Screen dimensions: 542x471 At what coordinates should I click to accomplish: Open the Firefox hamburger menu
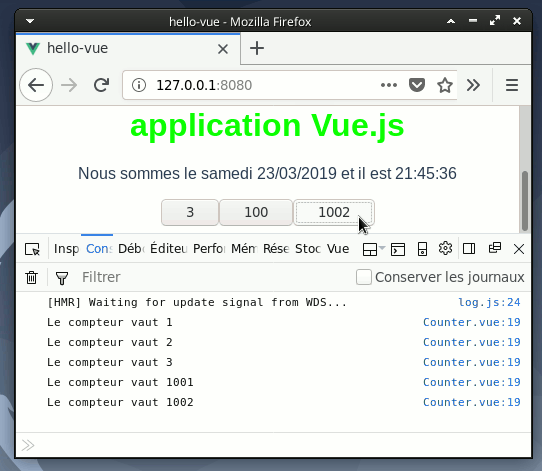[512, 85]
